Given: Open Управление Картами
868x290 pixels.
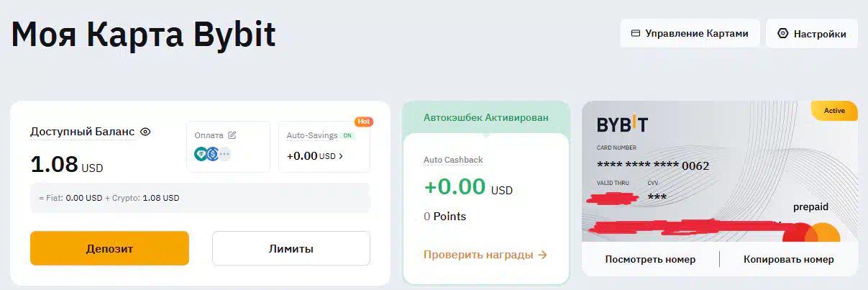Looking at the screenshot, I should pyautogui.click(x=690, y=33).
